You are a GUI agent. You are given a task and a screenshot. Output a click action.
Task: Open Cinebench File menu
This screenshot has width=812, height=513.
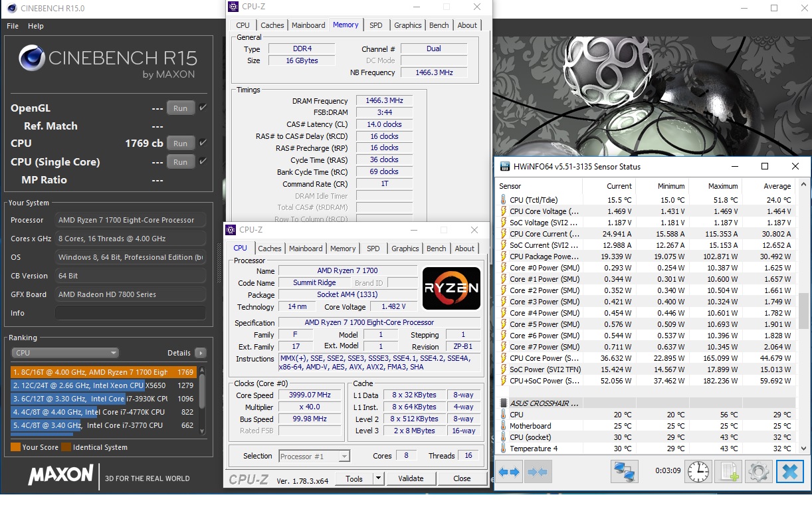(x=13, y=26)
